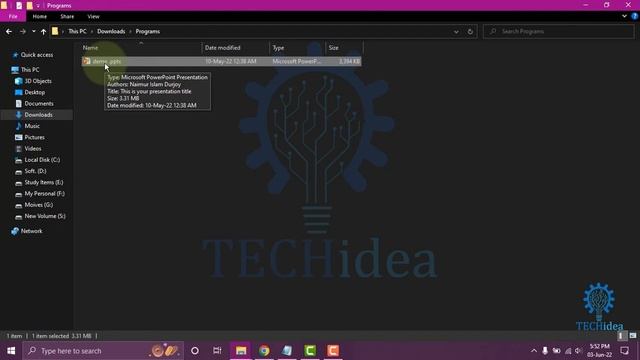Viewport: 640px width, 360px height.
Task: Open the orange Camtasia recorder taskbar icon
Action: [x=333, y=351]
